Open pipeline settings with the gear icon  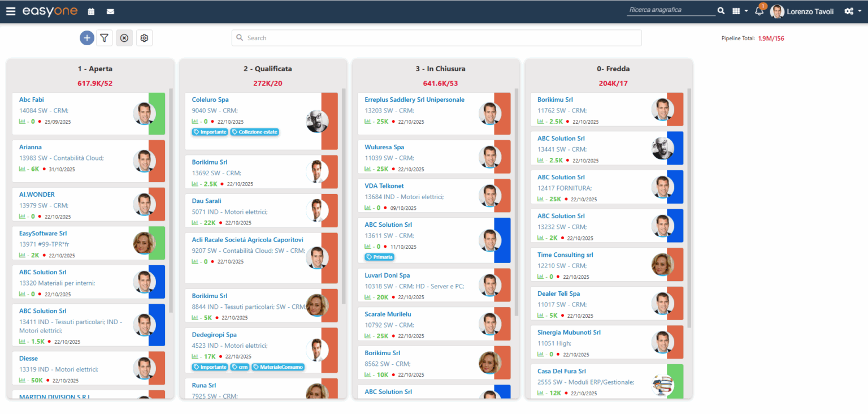click(144, 37)
